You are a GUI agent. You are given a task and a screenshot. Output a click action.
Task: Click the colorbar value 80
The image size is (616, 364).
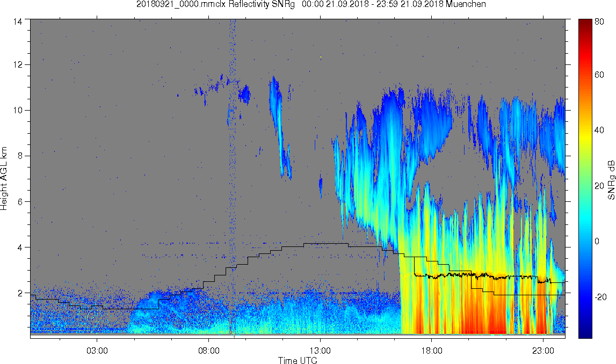(599, 22)
